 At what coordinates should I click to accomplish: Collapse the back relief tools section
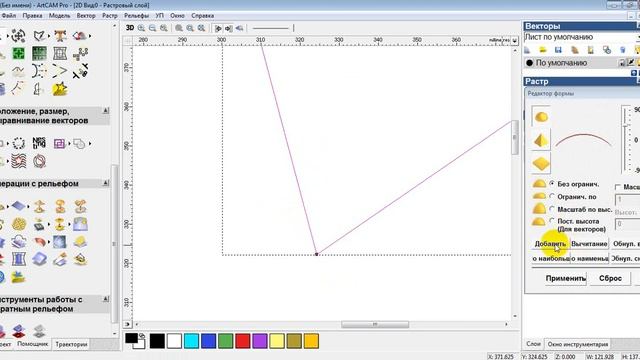coord(106,299)
